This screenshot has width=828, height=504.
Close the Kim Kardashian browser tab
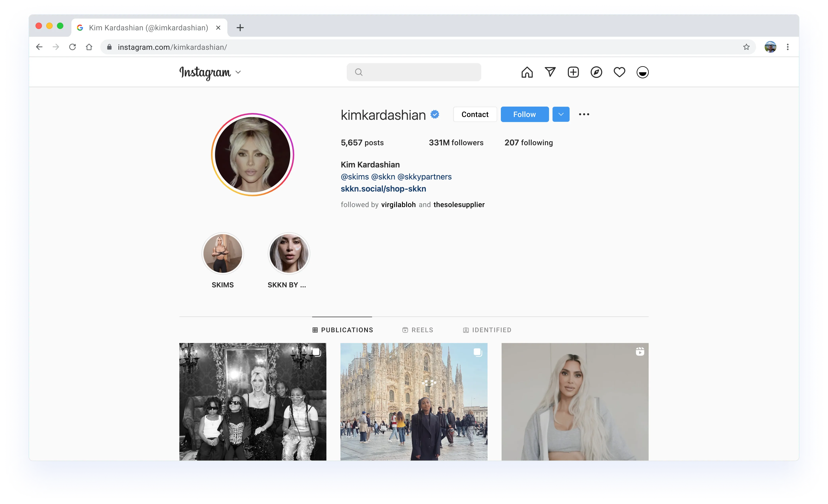[218, 28]
